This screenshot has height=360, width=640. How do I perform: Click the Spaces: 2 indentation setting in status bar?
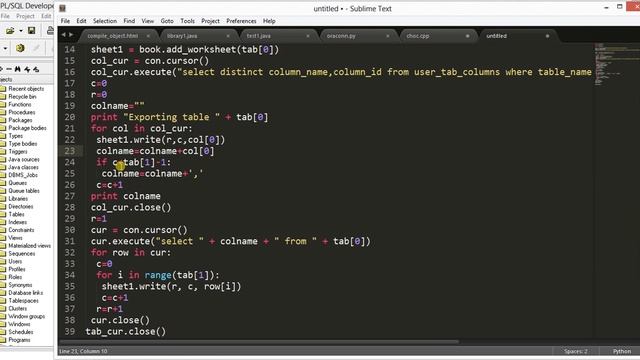click(x=576, y=351)
